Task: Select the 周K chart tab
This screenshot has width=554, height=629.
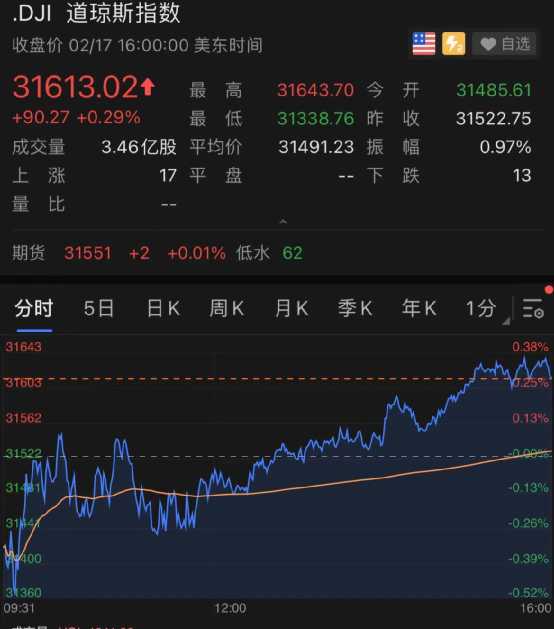Action: [x=227, y=308]
